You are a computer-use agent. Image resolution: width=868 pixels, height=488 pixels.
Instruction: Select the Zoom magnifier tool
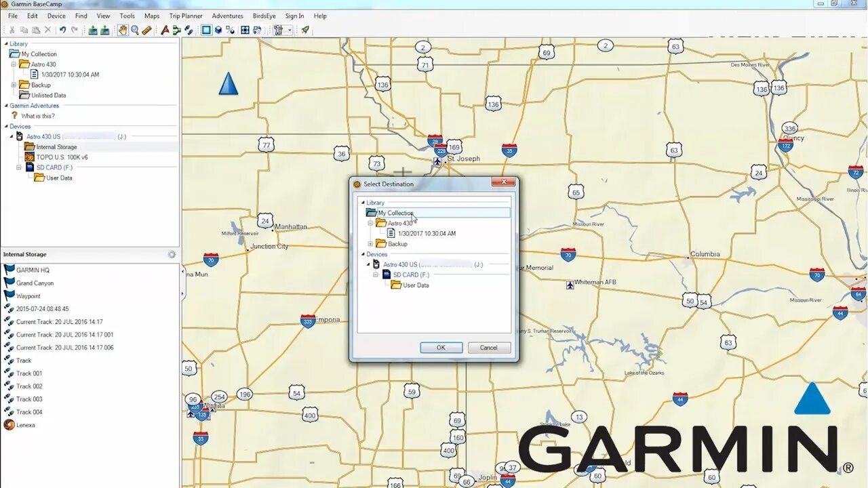[135, 30]
